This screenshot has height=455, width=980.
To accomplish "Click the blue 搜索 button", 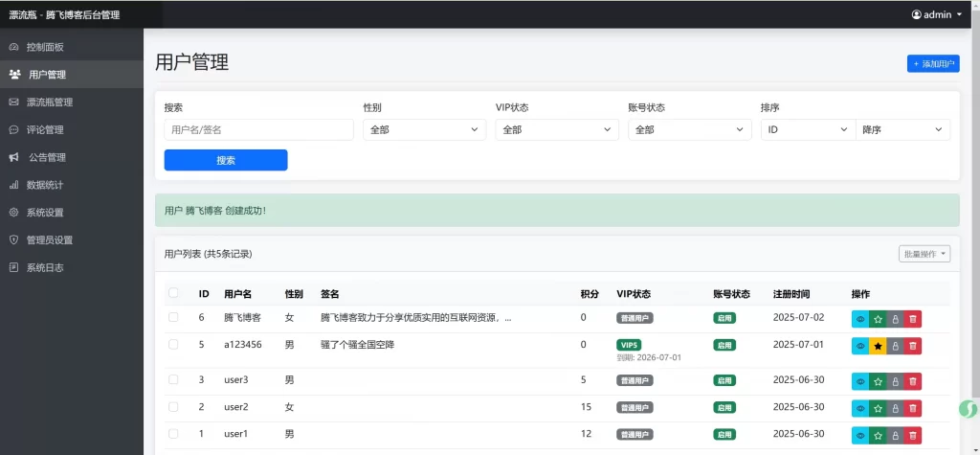I will 226,160.
